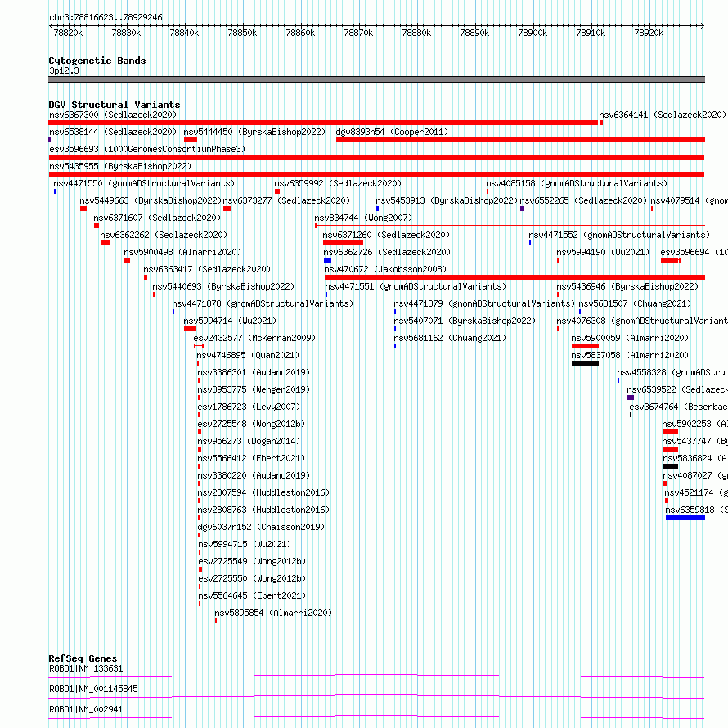Screen dimensions: 728x728
Task: Select the black bar under nsv5837058
Action: 585,363
